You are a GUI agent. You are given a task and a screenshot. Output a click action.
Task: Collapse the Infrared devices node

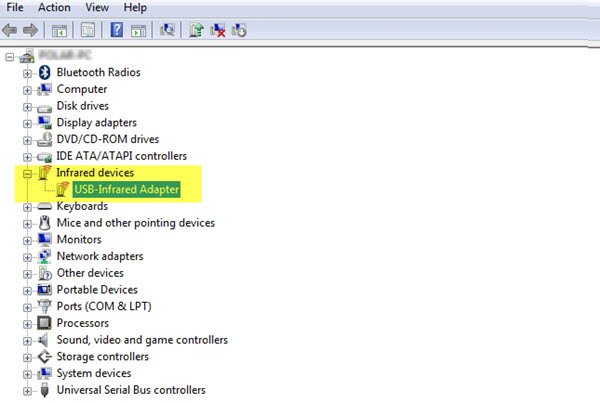click(x=27, y=174)
